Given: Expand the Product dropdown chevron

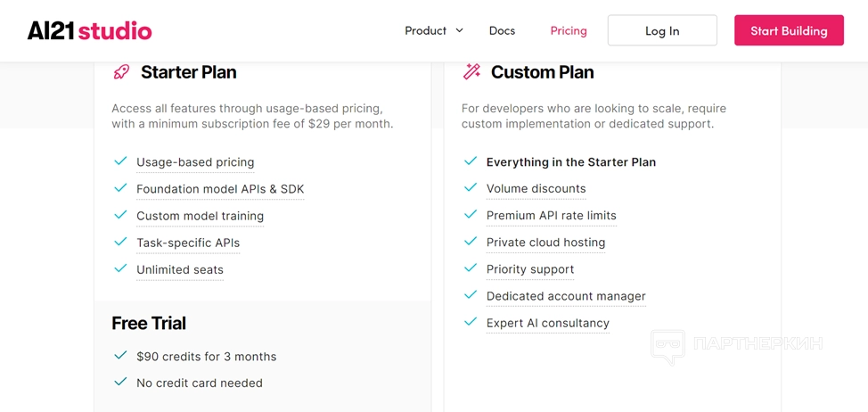Looking at the screenshot, I should [x=460, y=30].
